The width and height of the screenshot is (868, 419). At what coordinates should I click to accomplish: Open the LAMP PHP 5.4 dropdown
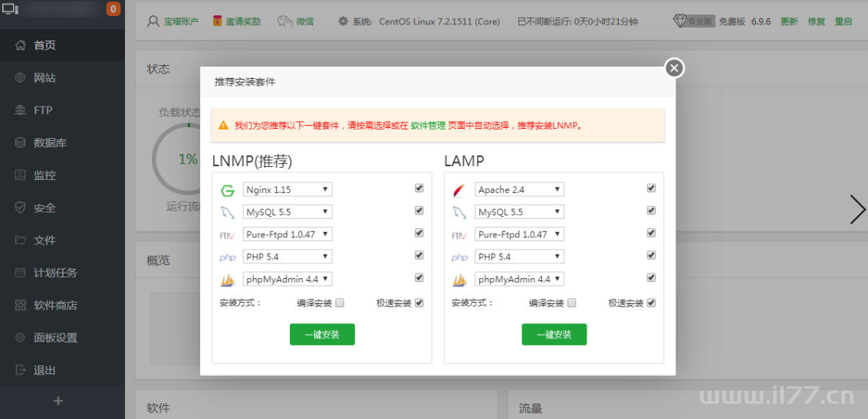coord(519,257)
